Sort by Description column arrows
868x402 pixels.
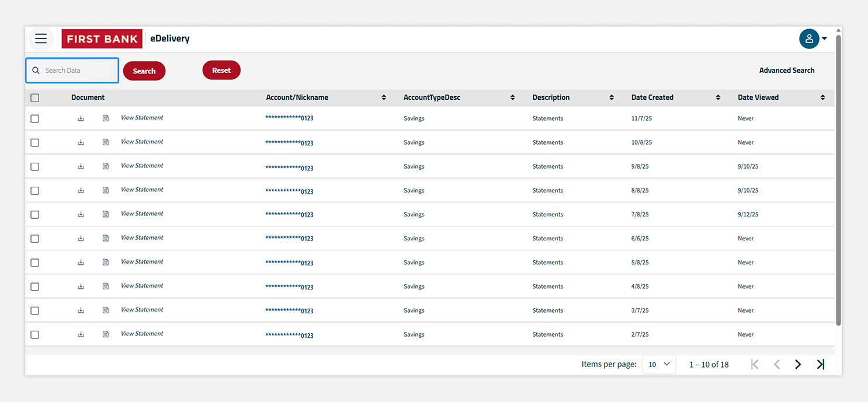point(612,97)
